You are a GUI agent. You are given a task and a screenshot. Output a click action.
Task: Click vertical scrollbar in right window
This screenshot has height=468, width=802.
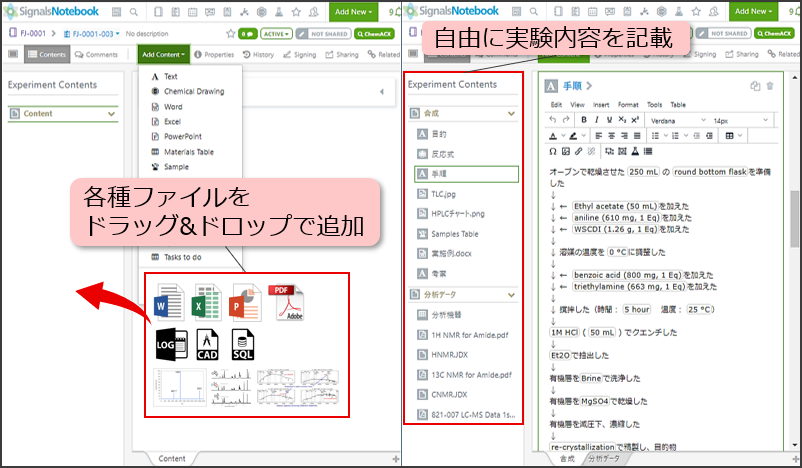(x=794, y=218)
